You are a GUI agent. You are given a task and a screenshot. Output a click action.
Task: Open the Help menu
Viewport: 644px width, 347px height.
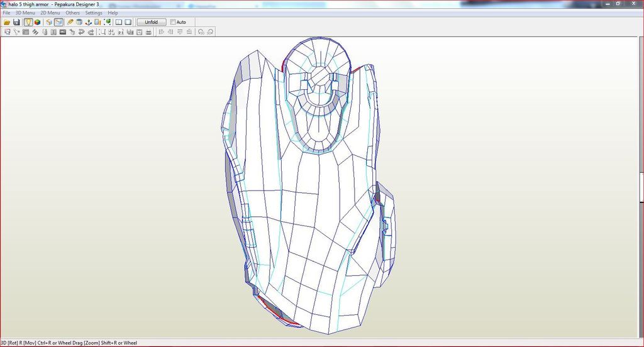113,13
